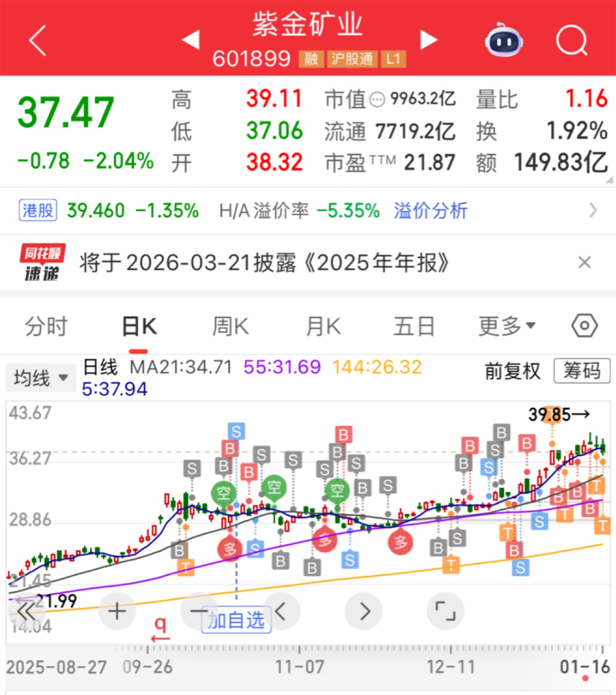Zoom out chart with minus button
The height and width of the screenshot is (695, 616).
coord(198,610)
